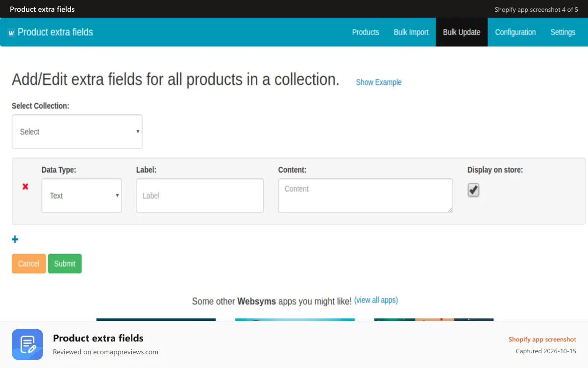Select the Bulk Update tab
Screen dimensions: 588x368
click(x=462, y=32)
